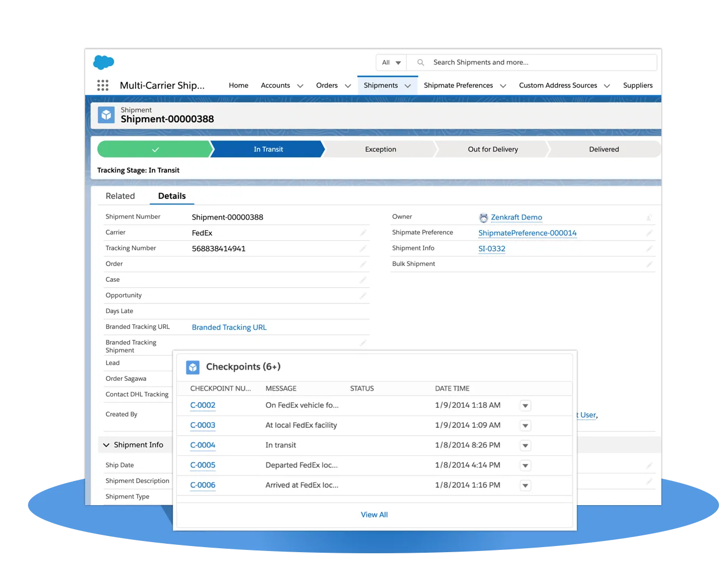Open row actions for checkpoint C-0003
Screen dimensions: 728x588
525,426
